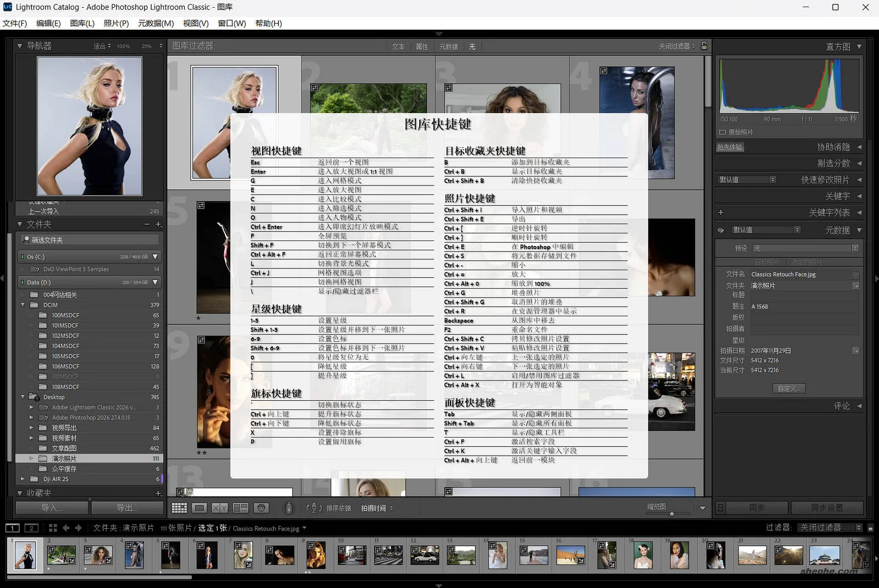Toggle the 原始照片 checkbox under histogram

[x=723, y=132]
